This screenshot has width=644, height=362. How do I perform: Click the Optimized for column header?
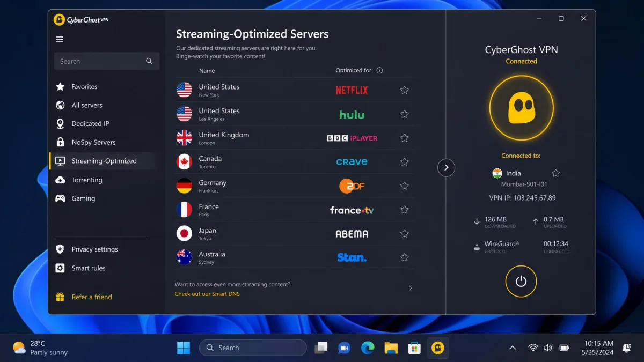[354, 71]
